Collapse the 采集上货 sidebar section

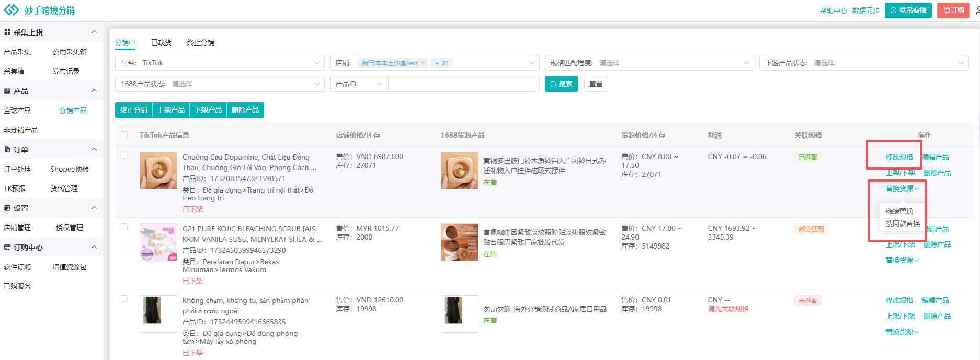tap(94, 32)
